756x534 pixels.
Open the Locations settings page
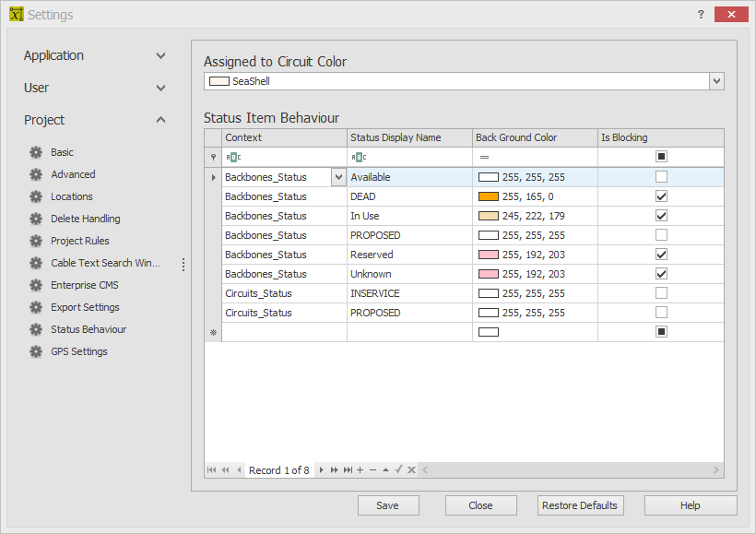pos(71,196)
